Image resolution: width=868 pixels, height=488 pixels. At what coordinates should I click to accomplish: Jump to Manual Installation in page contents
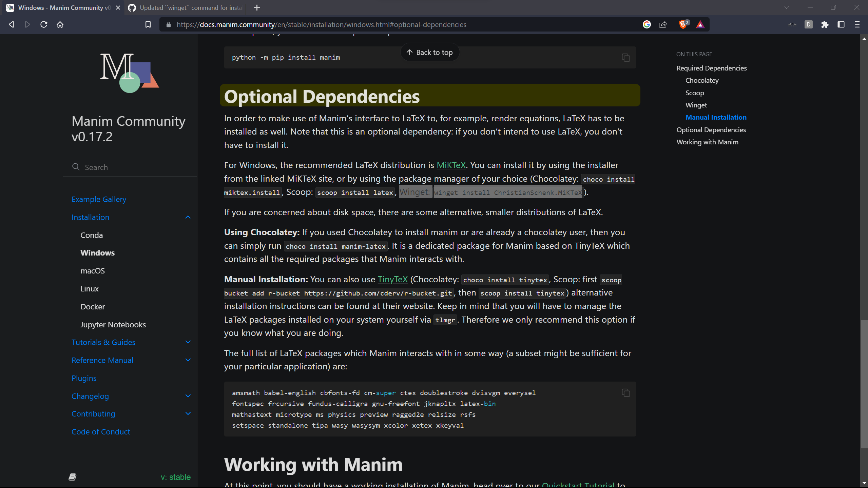pos(716,117)
